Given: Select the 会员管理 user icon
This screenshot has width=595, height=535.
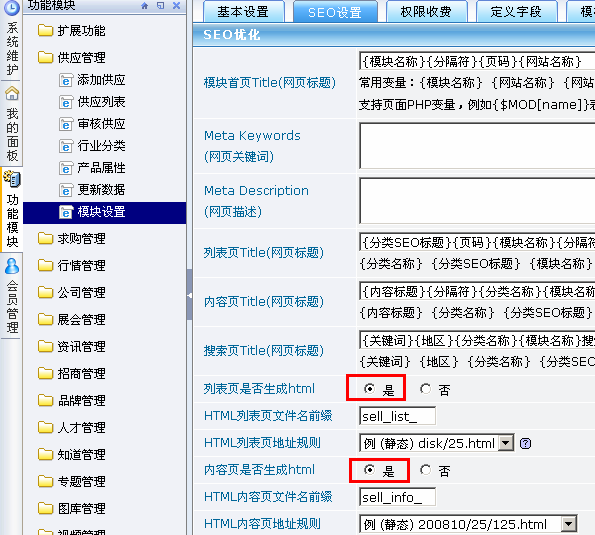Looking at the screenshot, I should (12, 266).
